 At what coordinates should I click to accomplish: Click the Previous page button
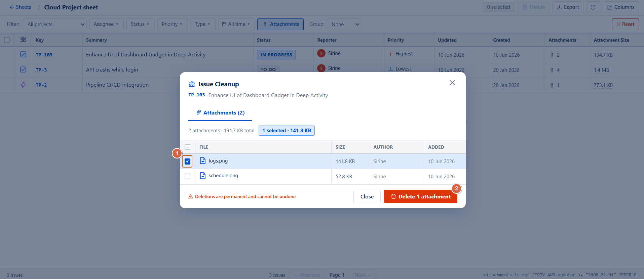click(x=307, y=275)
